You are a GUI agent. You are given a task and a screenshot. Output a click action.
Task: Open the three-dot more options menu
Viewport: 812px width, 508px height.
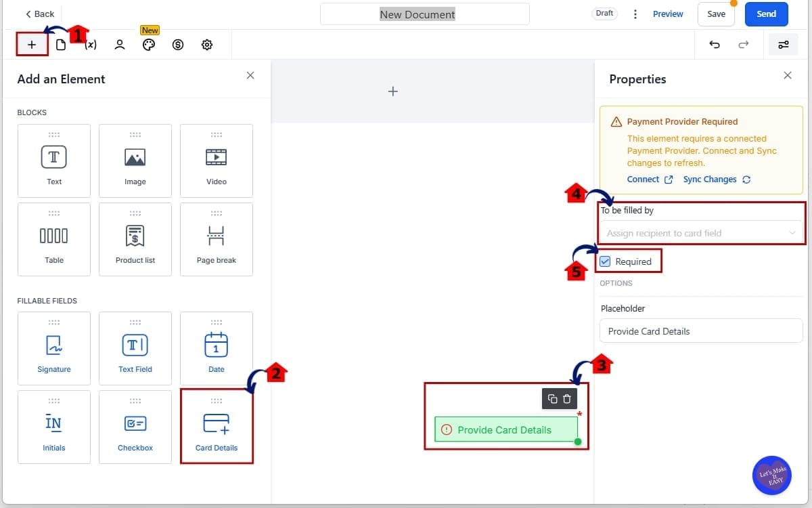(635, 14)
